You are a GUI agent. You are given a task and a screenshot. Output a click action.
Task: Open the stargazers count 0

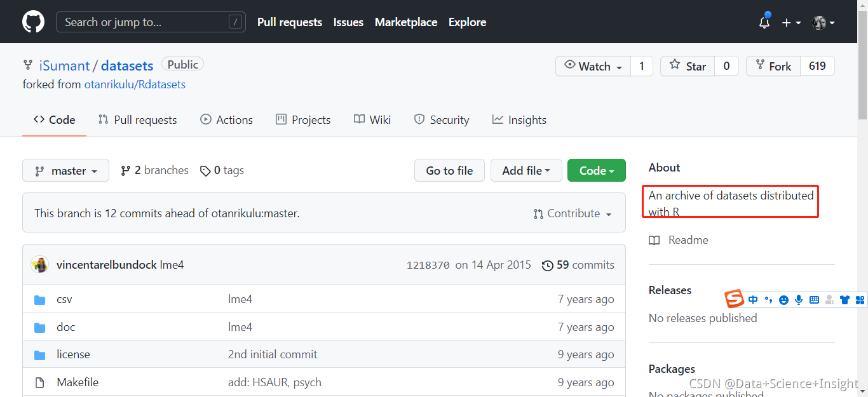click(x=726, y=66)
